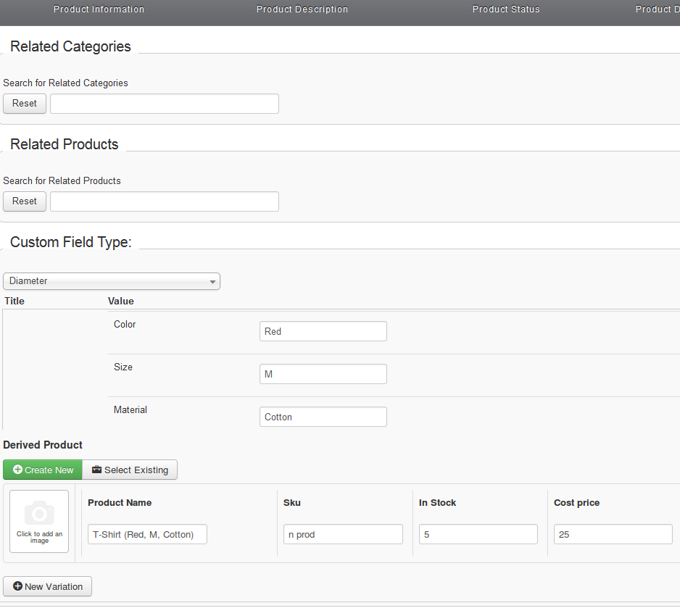The image size is (680, 616).
Task: Edit the Sku field
Action: point(343,534)
